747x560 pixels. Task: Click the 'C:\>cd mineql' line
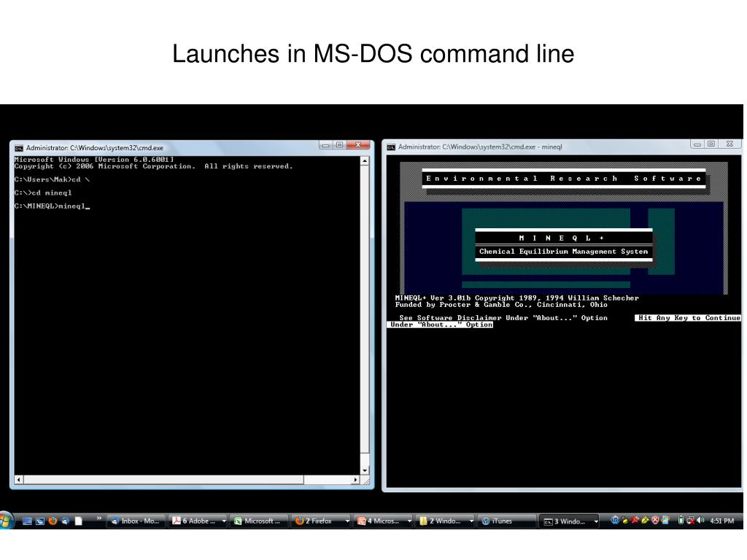pyautogui.click(x=43, y=192)
